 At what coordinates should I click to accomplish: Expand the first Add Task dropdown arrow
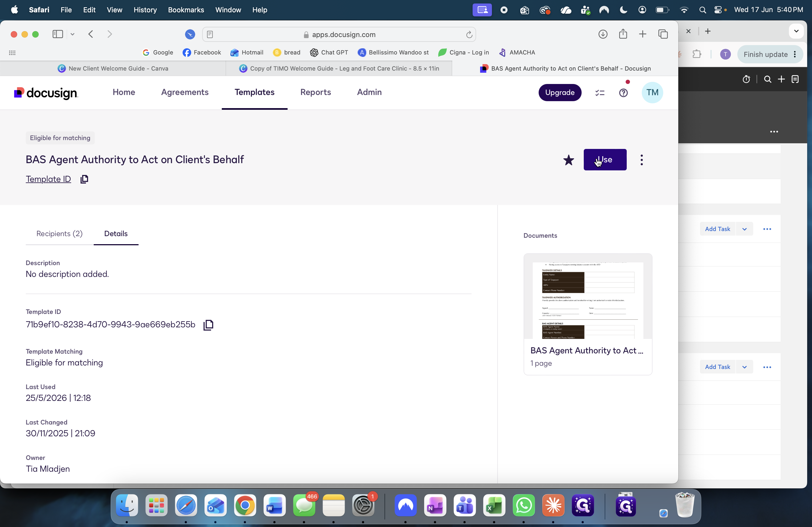click(x=744, y=229)
